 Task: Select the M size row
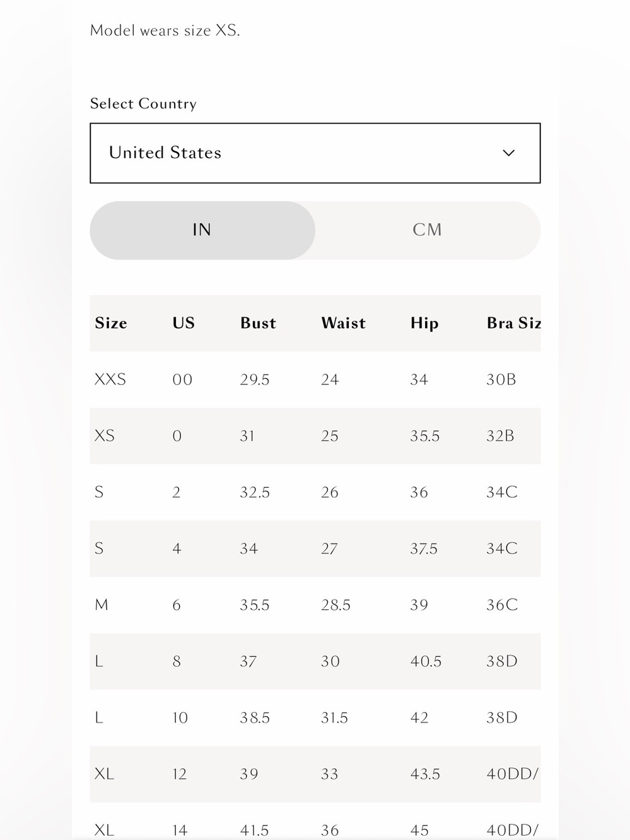point(315,605)
